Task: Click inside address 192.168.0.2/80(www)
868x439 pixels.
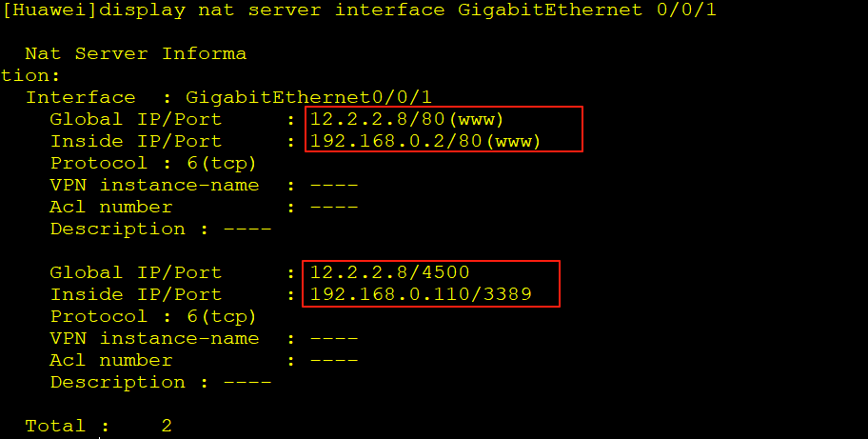Action: [425, 141]
